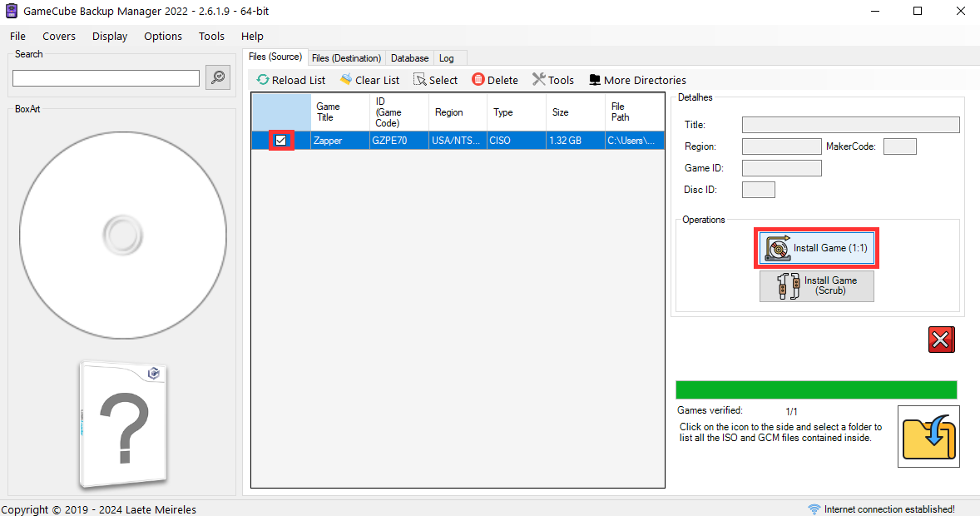
Task: Click the Reload List toolbar button
Action: (291, 80)
